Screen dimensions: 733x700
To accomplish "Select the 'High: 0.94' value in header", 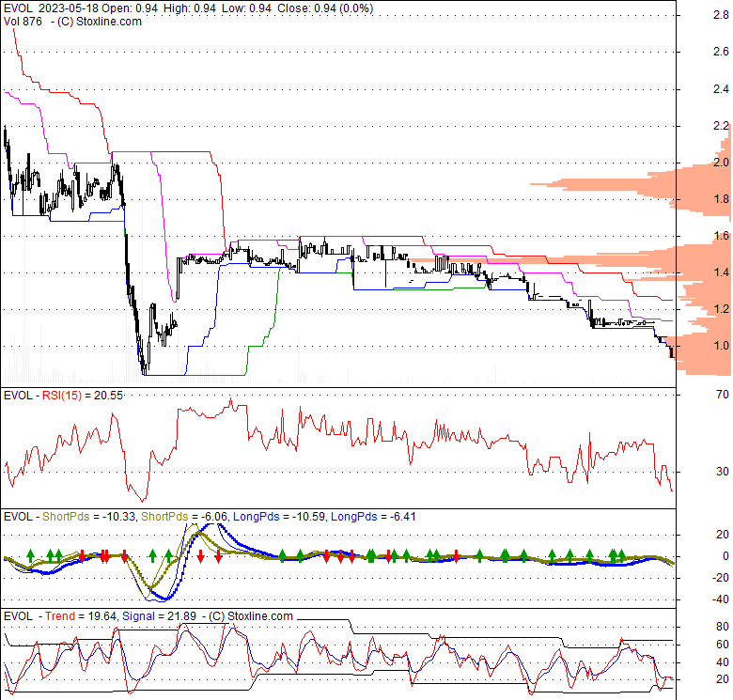I will coord(188,8).
